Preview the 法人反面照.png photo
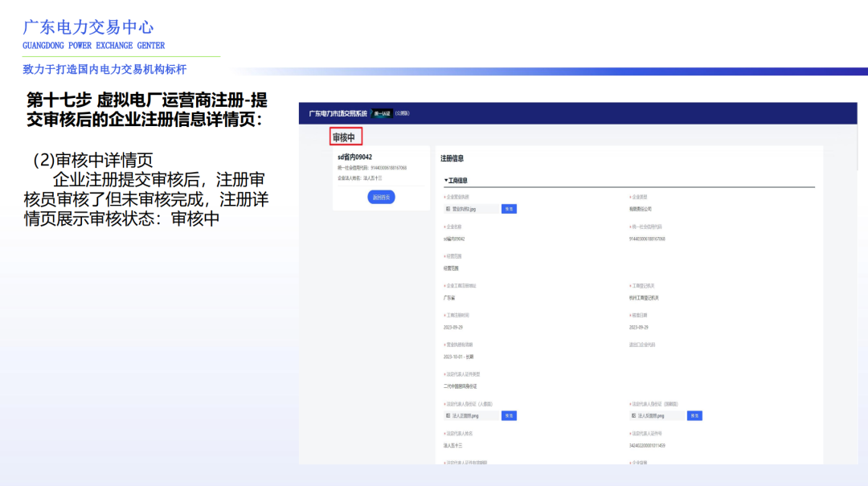This screenshot has width=868, height=486. tap(695, 416)
